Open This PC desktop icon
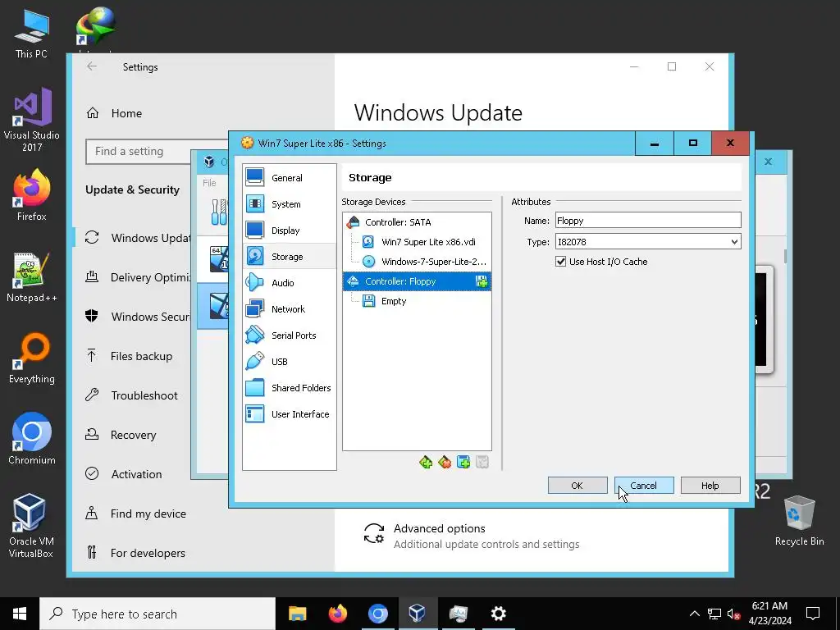840x630 pixels. (31, 34)
